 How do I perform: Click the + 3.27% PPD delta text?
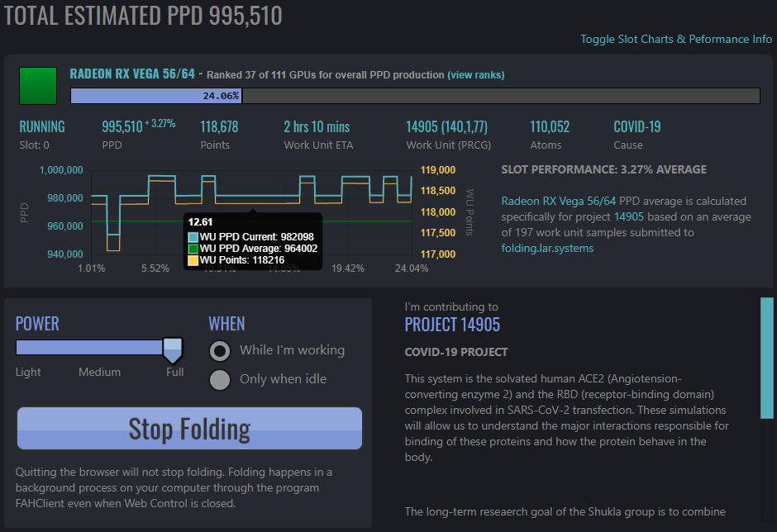160,123
